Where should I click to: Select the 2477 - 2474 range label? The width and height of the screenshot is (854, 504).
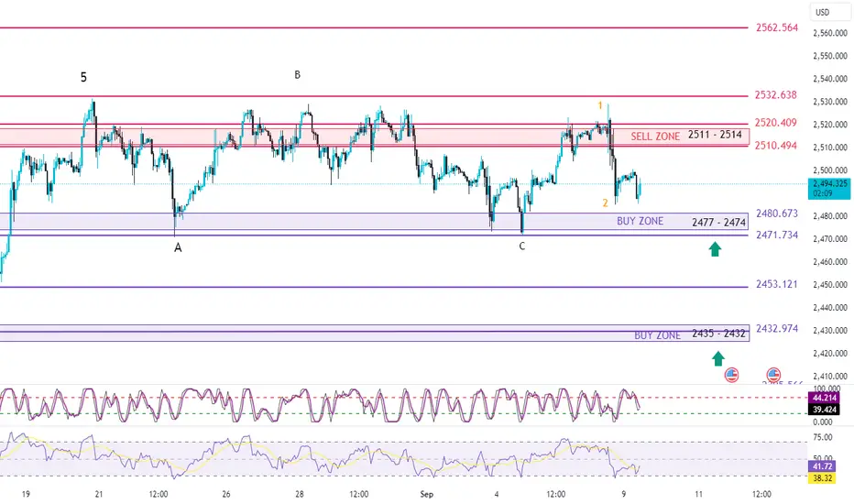(719, 223)
